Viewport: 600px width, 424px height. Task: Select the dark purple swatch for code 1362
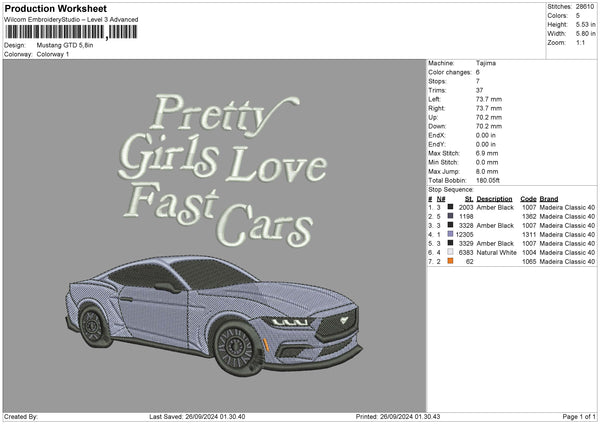450,216
